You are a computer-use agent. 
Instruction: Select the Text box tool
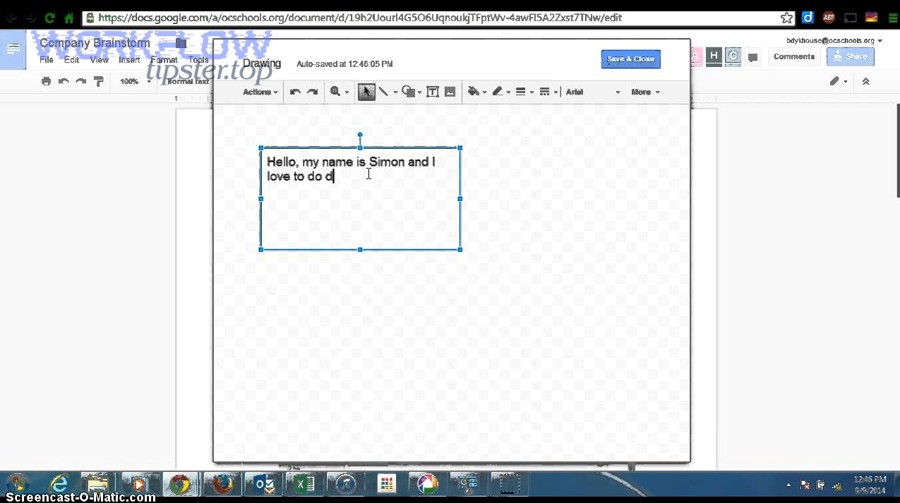[x=433, y=92]
